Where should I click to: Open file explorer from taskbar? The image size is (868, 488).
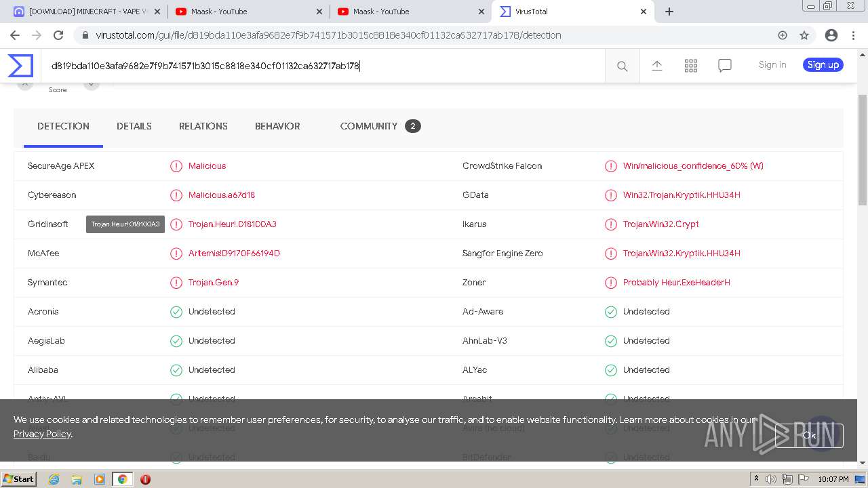pos(77,479)
